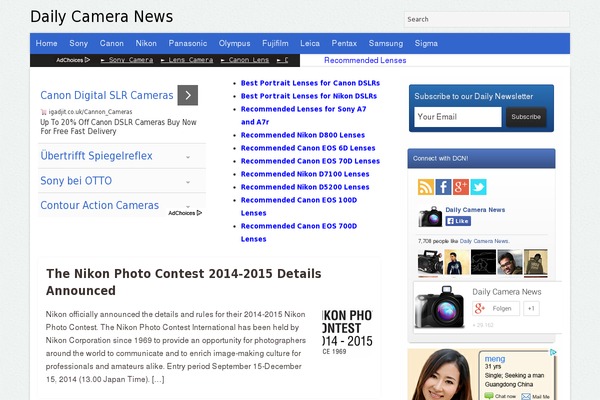The image size is (600, 400).
Task: Click the Sony Camera ad link
Action: pos(127,60)
